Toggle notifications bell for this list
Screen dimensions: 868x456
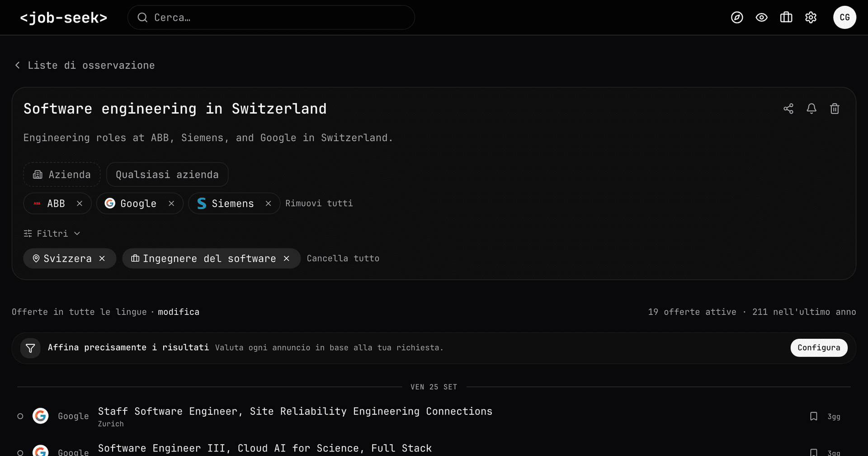point(811,109)
